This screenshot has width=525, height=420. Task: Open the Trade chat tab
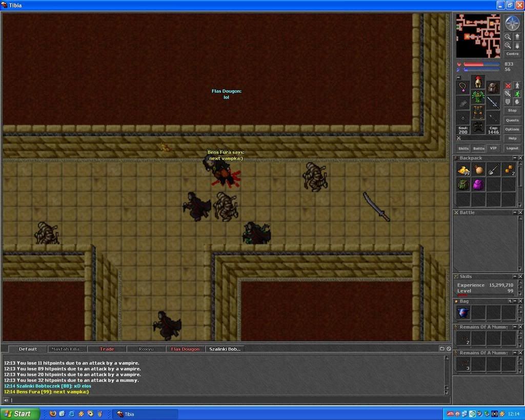[x=107, y=349]
